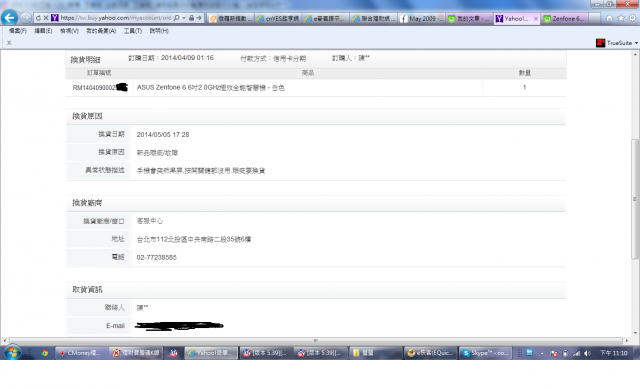
Task: Go back using the browser back arrow
Action: pos(9,18)
